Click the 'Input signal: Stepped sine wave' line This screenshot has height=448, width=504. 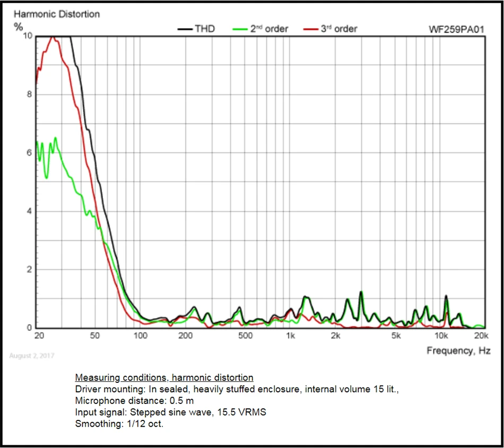point(171,412)
